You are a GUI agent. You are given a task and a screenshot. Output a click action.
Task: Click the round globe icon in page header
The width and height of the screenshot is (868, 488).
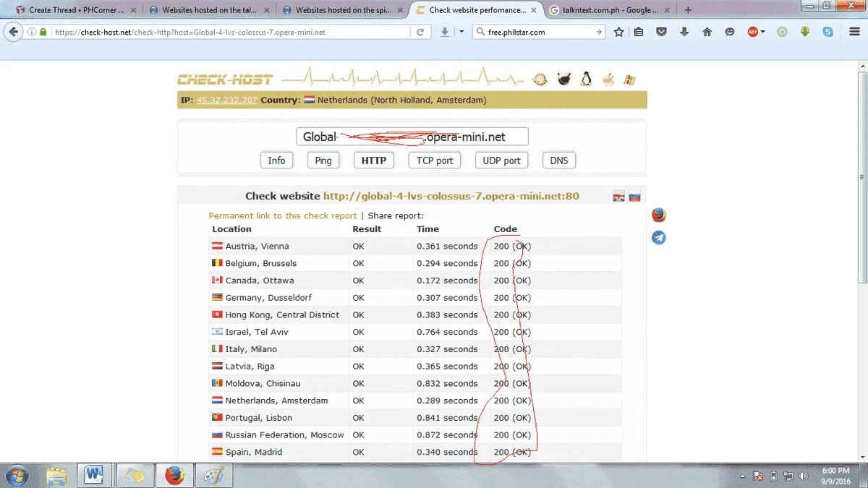tap(540, 79)
